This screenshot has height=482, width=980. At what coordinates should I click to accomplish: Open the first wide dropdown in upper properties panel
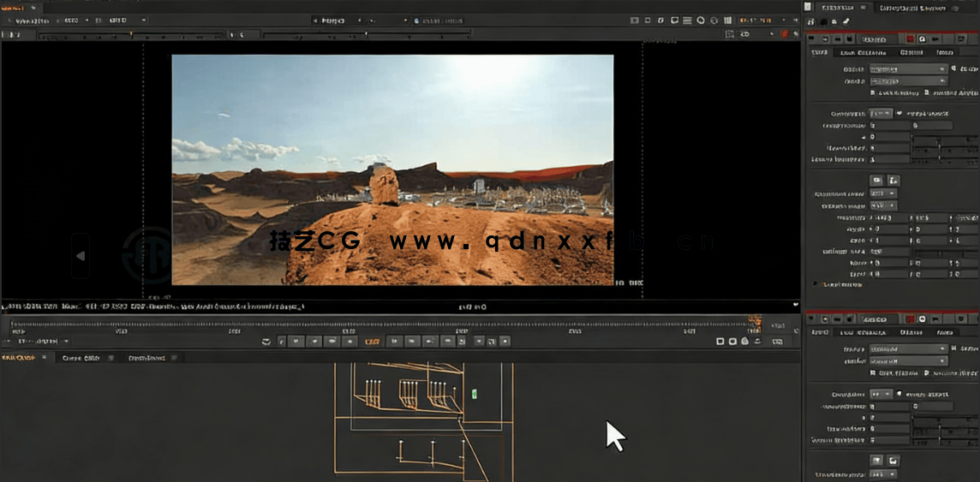[907, 68]
